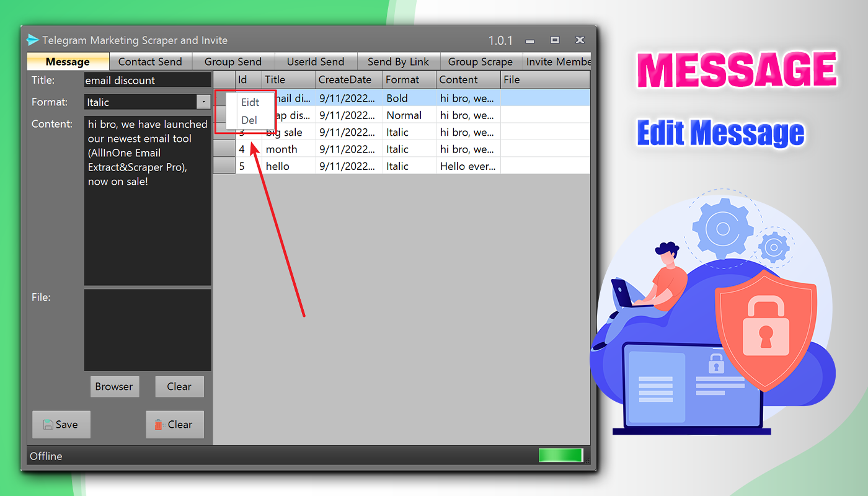Click the Browser button

pyautogui.click(x=114, y=386)
